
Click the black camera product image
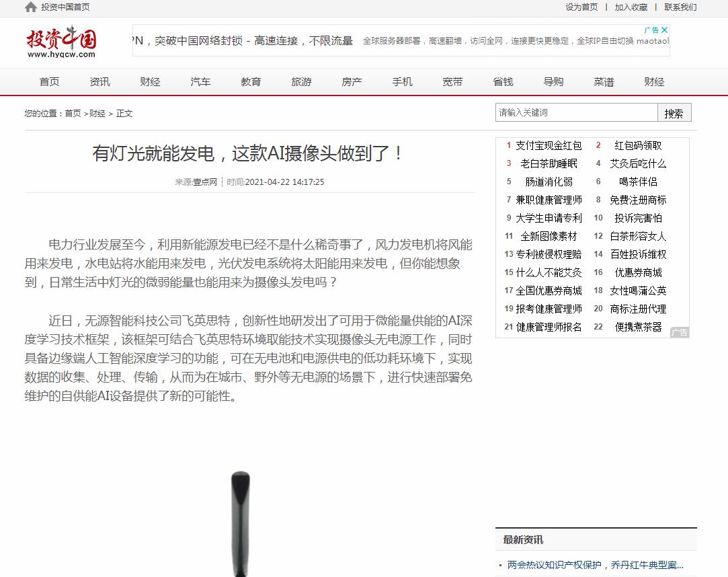point(241,524)
